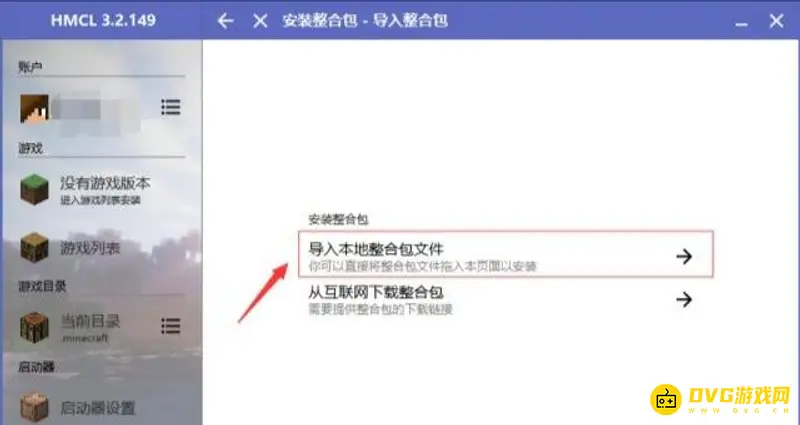
Task: Expand arrow beside 从互联网下载整合包
Action: pos(684,299)
